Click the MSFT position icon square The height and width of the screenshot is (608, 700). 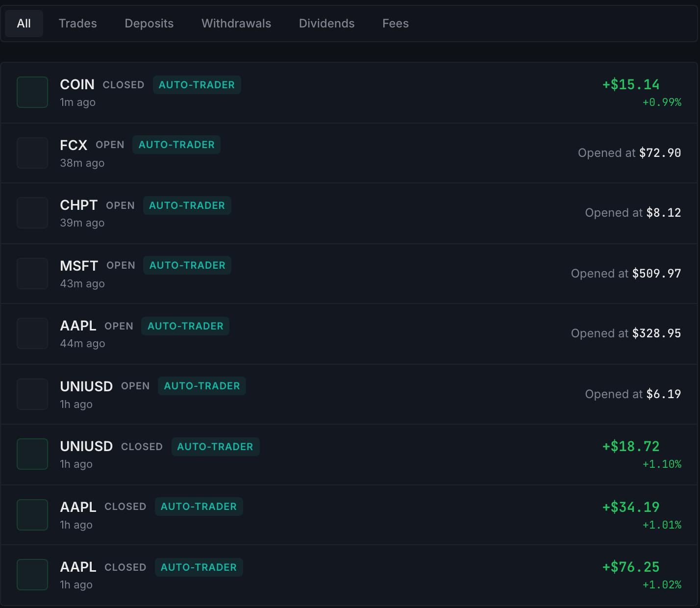tap(32, 274)
